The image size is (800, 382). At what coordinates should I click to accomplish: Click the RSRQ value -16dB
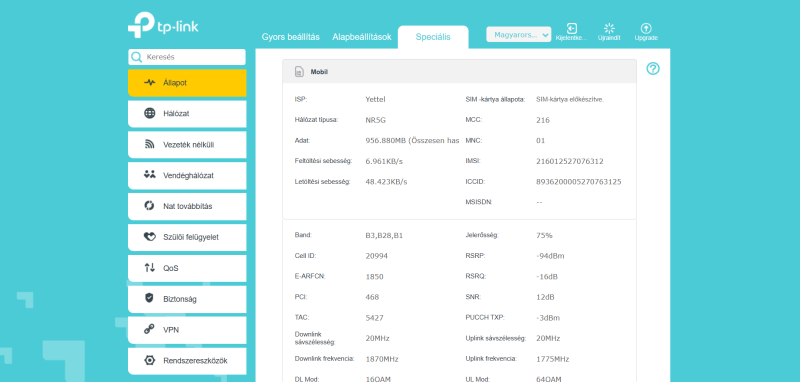(x=547, y=277)
